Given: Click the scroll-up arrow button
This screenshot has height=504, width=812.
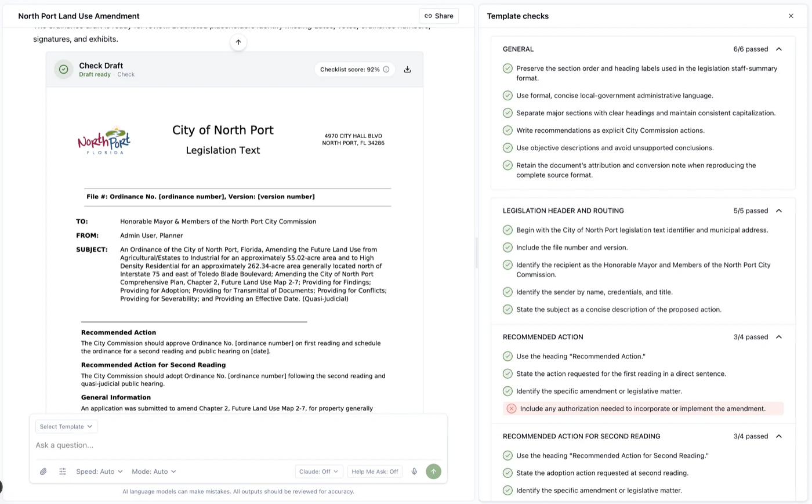Looking at the screenshot, I should [238, 42].
